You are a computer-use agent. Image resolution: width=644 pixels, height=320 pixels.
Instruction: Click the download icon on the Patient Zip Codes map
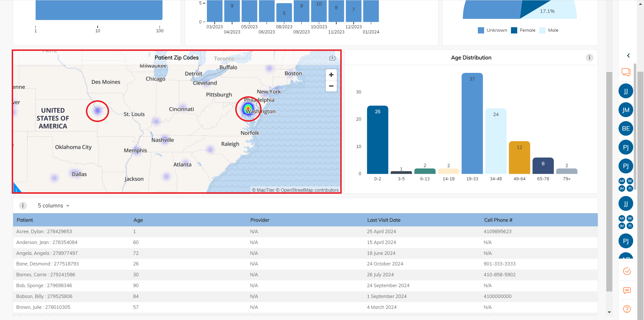pos(332,57)
